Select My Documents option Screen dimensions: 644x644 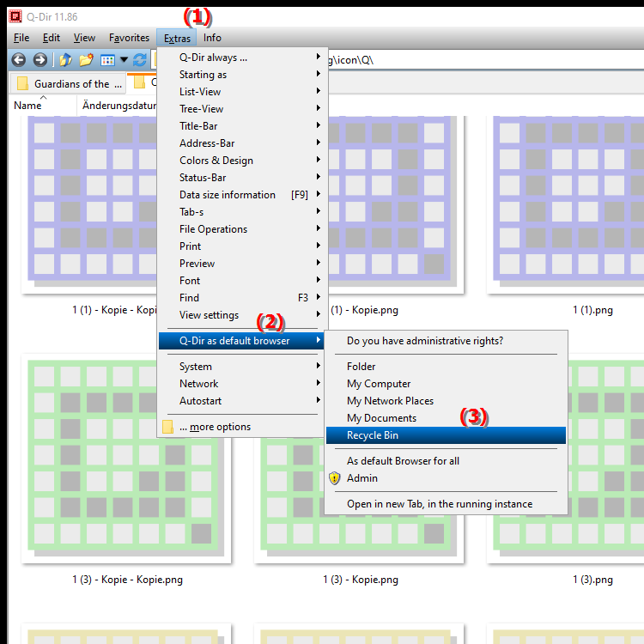[446, 418]
